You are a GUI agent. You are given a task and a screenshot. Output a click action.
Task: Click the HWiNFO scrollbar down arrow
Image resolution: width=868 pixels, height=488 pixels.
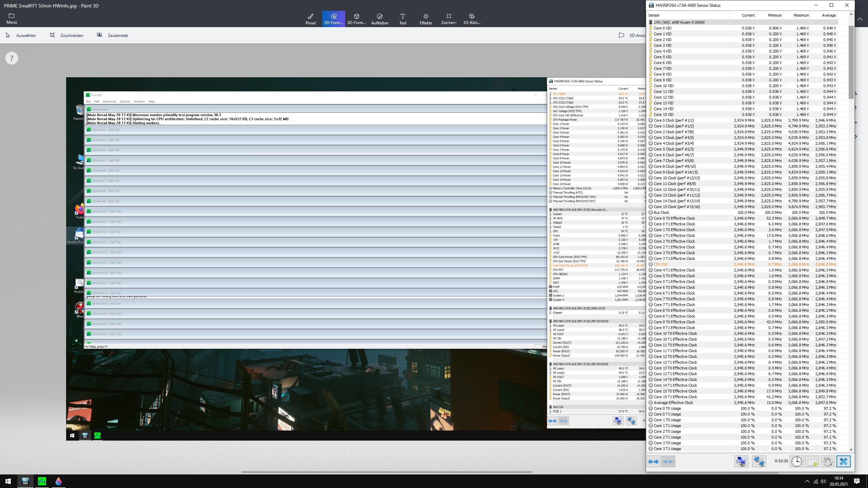851,450
